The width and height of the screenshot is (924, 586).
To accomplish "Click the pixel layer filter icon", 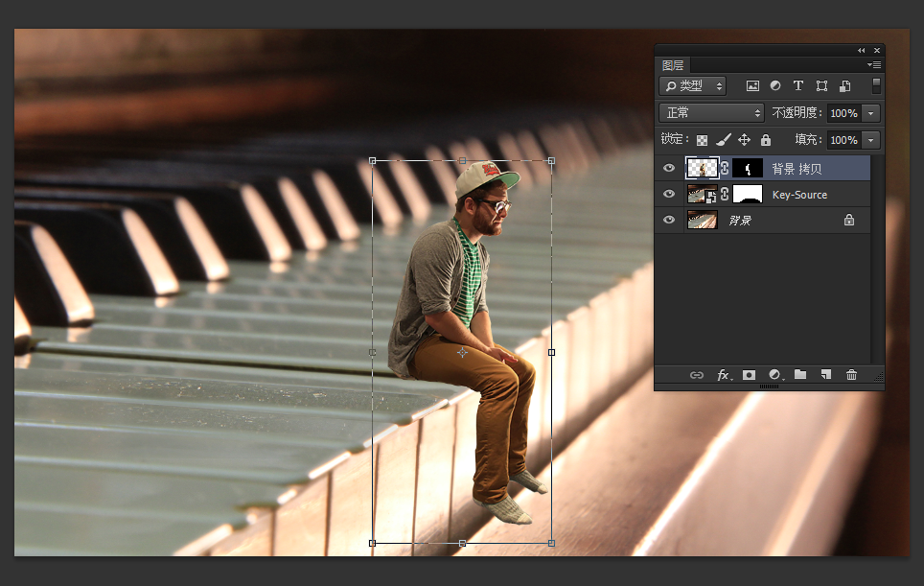I will click(x=752, y=86).
